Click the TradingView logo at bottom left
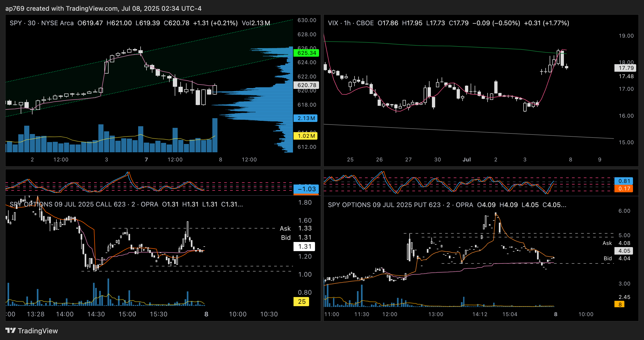Screen dimensions: 644x340 pyautogui.click(x=32, y=331)
